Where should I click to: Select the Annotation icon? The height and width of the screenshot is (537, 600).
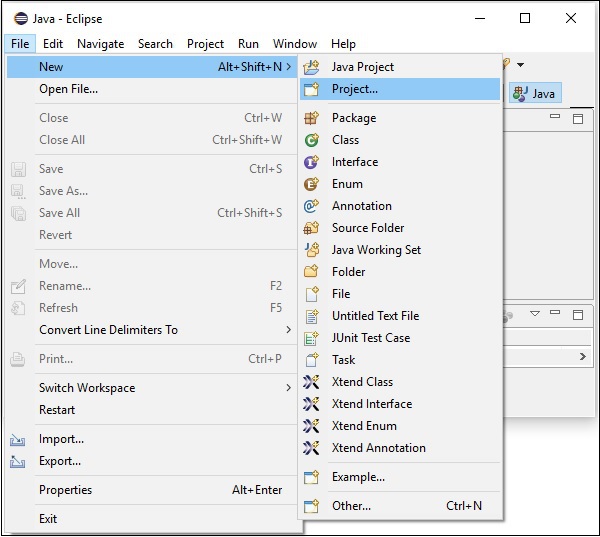pos(311,206)
